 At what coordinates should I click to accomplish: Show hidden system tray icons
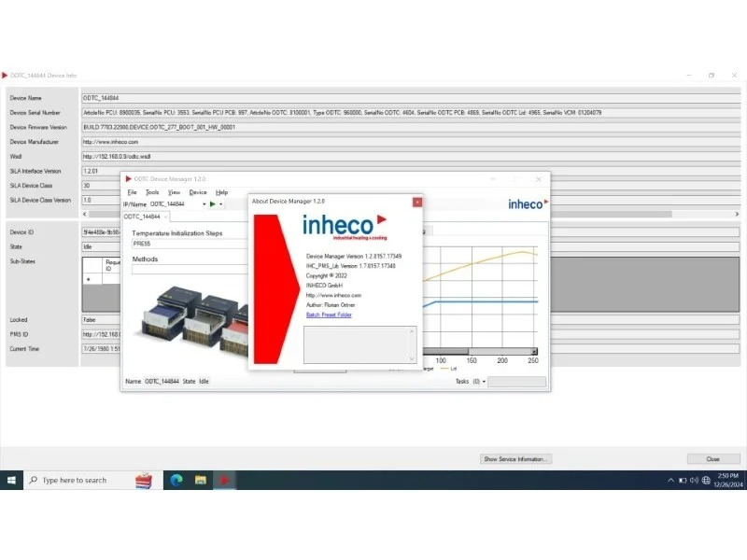[670, 480]
